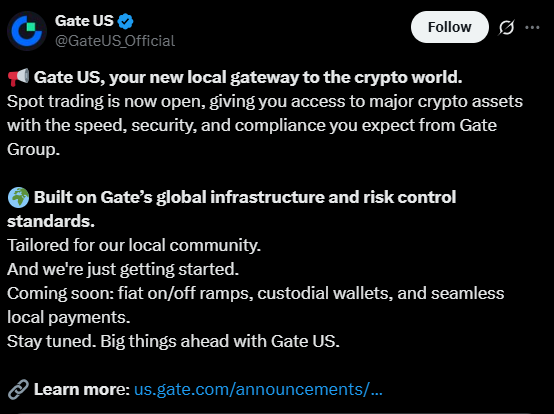Click the bold "Learn more:" label
The width and height of the screenshot is (554, 414).
pyautogui.click(x=82, y=389)
